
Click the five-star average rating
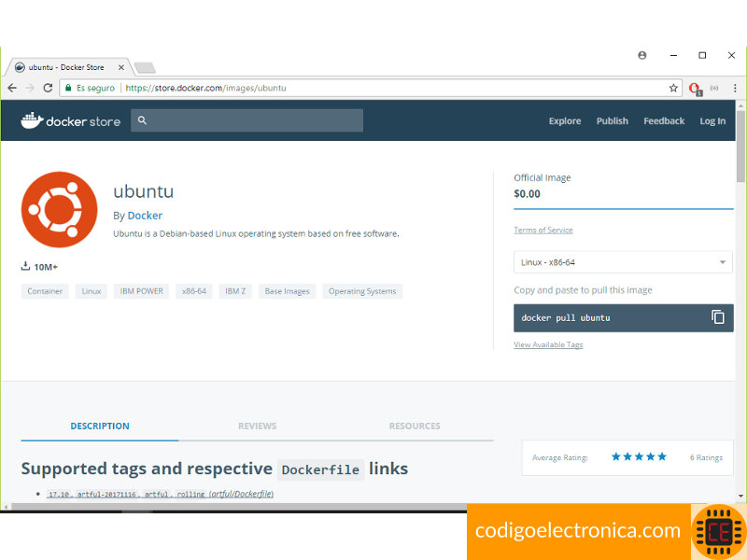coord(639,456)
